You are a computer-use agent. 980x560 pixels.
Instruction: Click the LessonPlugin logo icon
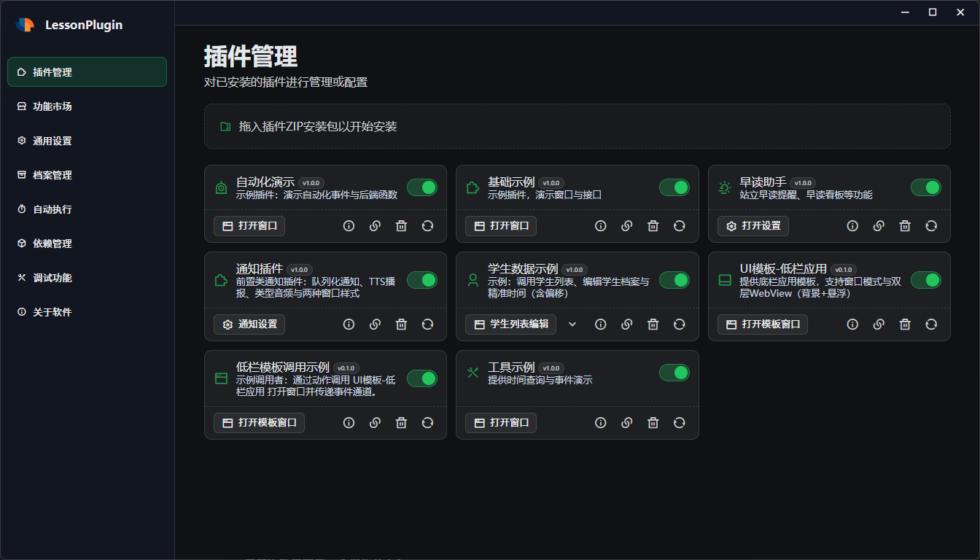coord(26,25)
